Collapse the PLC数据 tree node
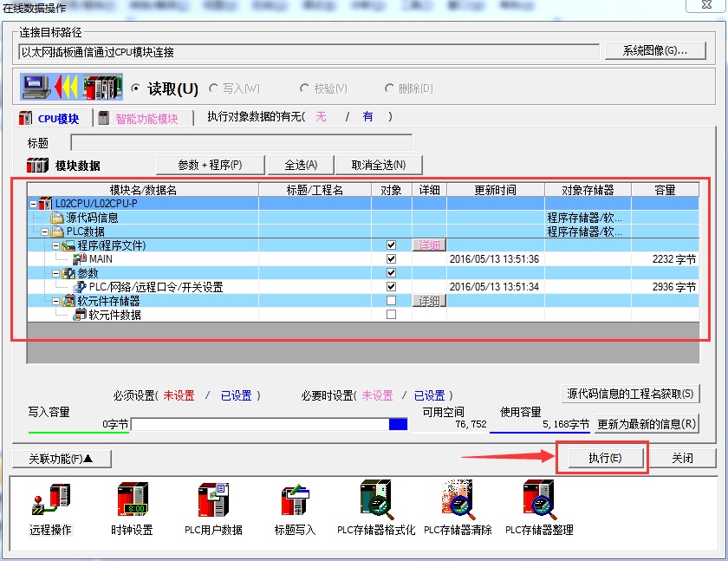728x561 pixels. 44,232
